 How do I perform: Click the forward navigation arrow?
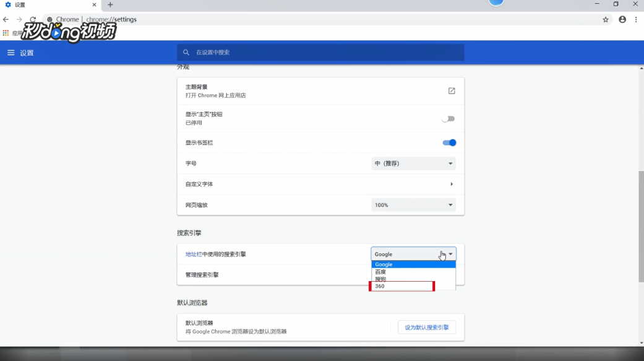[19, 19]
